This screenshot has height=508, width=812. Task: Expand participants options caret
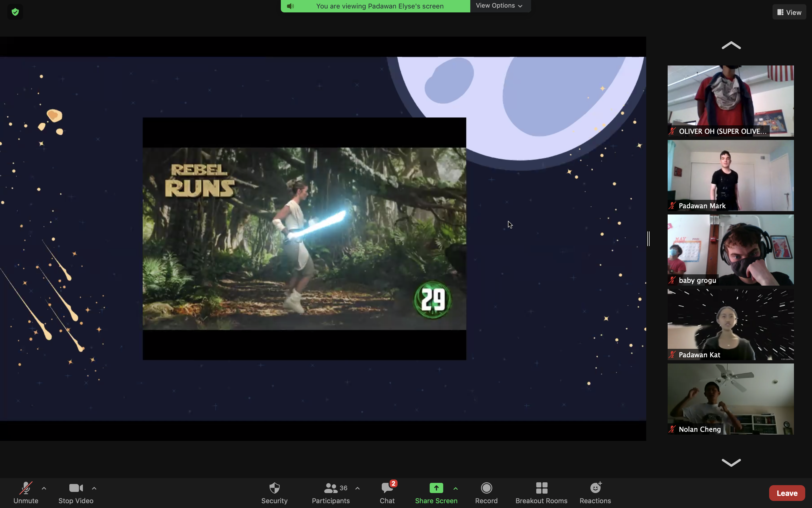(358, 488)
